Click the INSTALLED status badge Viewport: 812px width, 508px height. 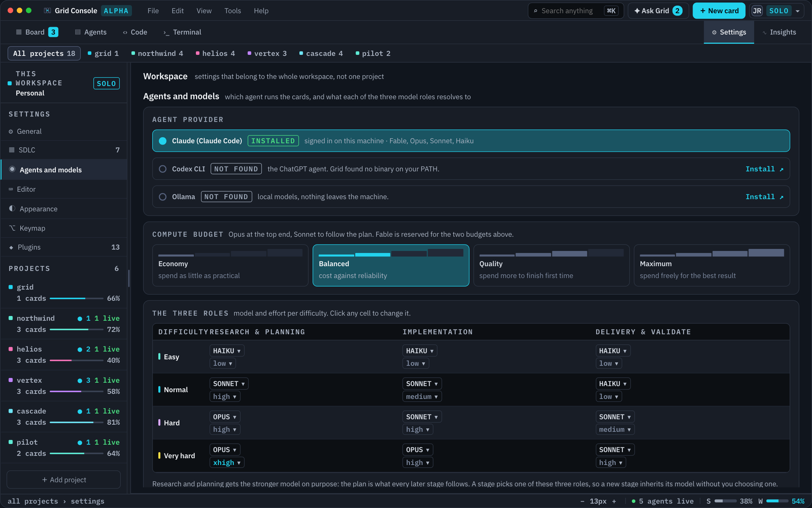(x=273, y=141)
